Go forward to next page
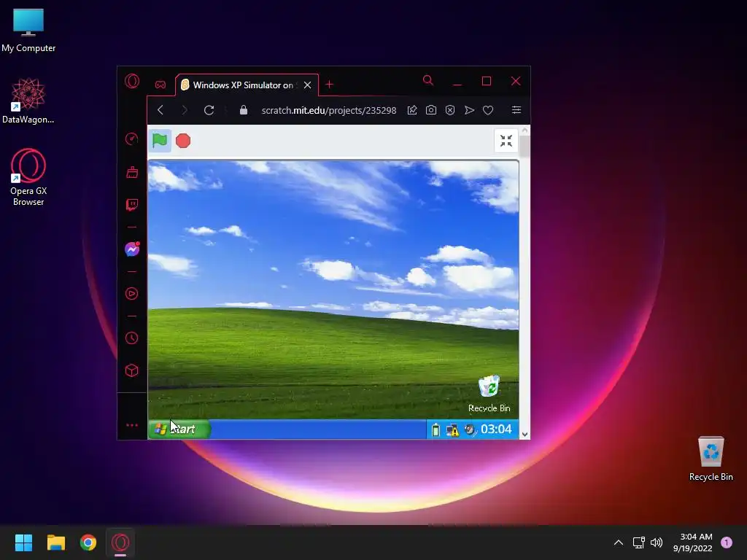 pos(185,110)
